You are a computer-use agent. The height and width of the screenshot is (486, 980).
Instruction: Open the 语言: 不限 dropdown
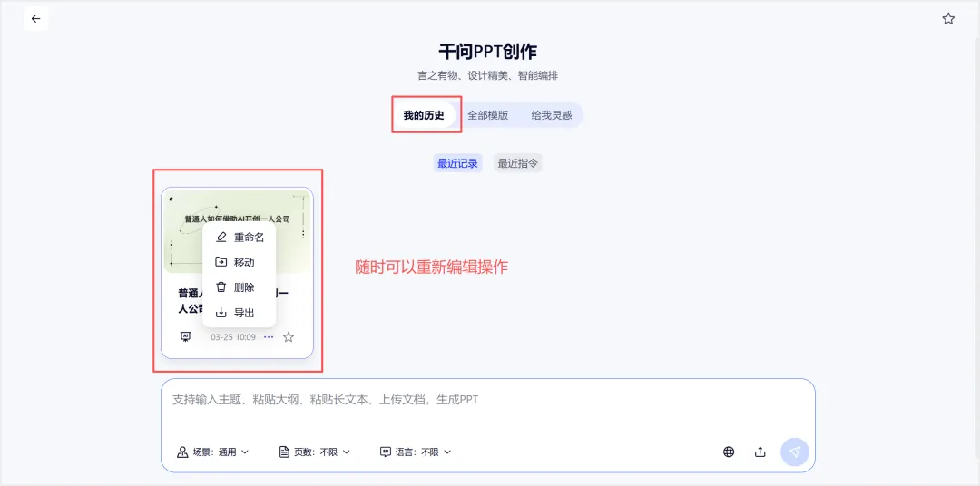(x=416, y=452)
